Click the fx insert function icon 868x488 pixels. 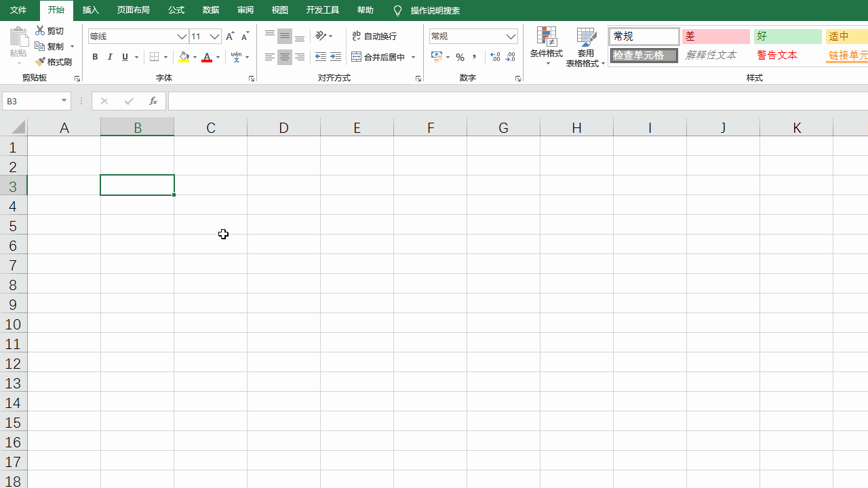153,101
